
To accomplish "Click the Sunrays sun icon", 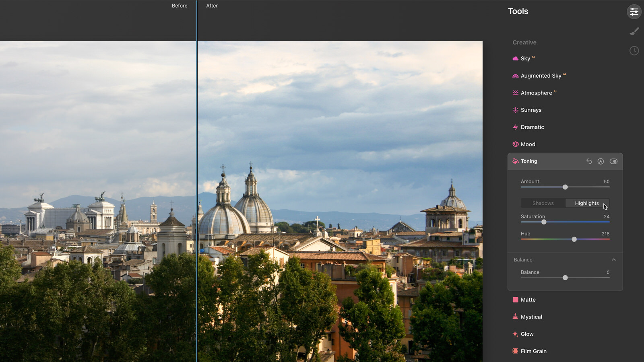I will 515,110.
